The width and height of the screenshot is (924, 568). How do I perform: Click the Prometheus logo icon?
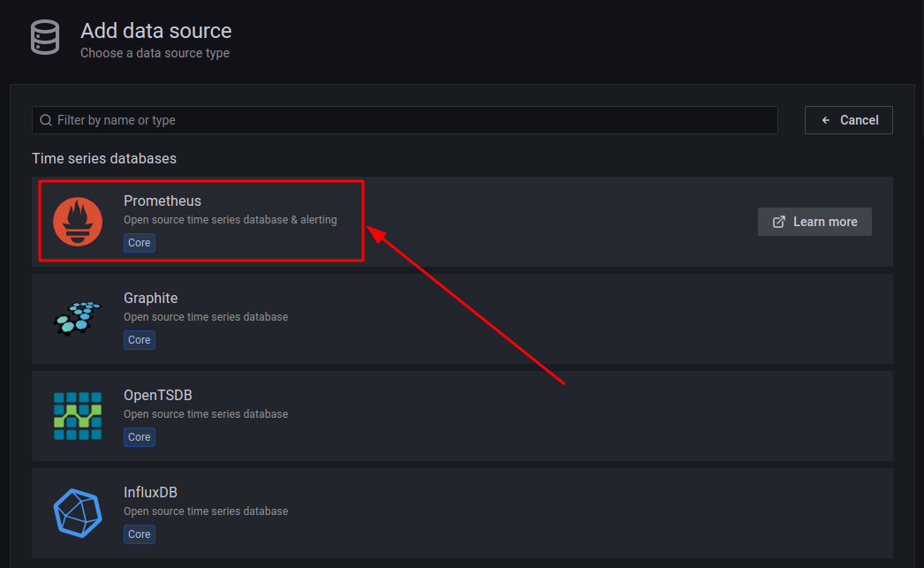point(78,221)
